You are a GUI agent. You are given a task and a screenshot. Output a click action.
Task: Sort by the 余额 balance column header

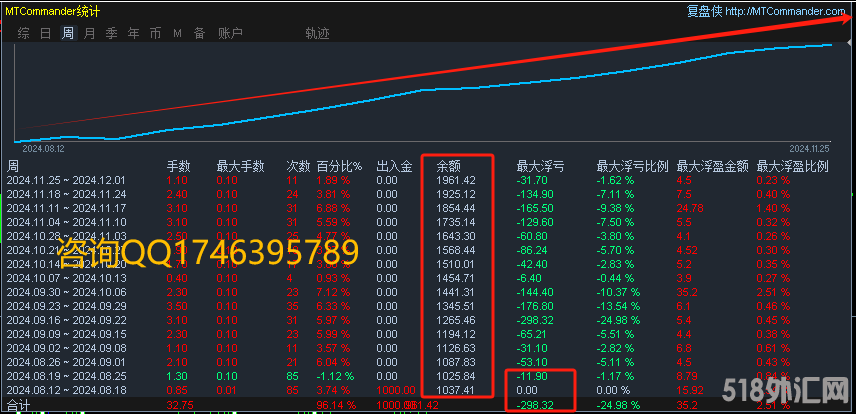pyautogui.click(x=448, y=166)
